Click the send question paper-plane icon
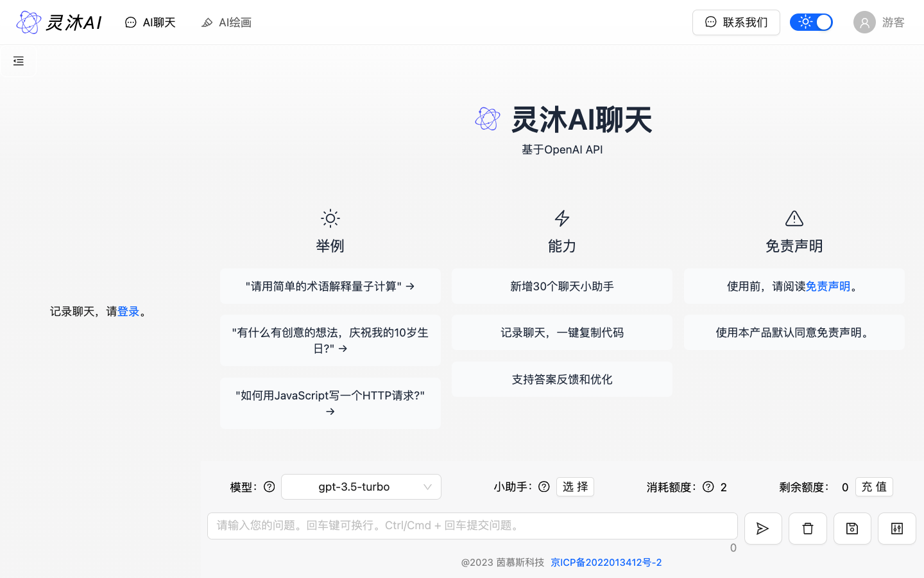924x578 pixels. (763, 528)
